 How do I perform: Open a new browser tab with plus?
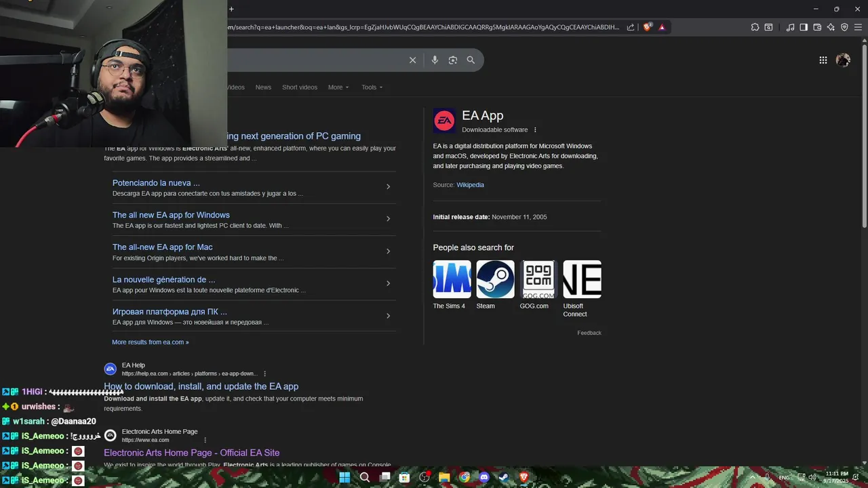click(x=231, y=9)
